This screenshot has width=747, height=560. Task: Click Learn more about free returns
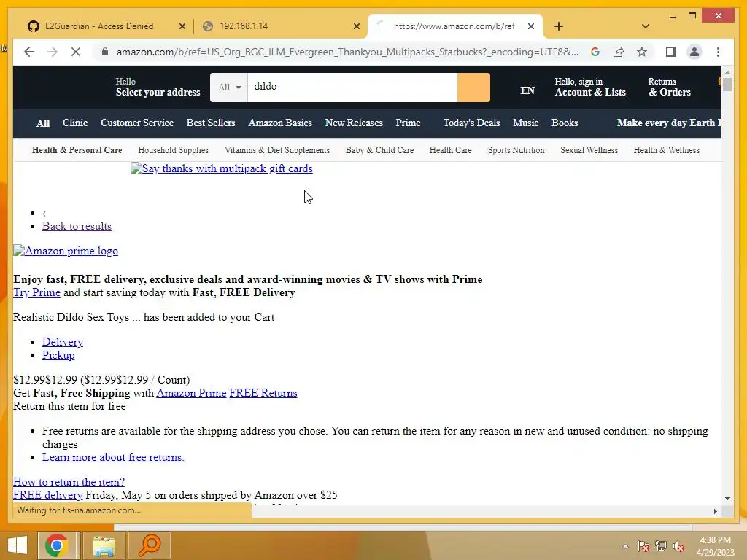coord(113,457)
